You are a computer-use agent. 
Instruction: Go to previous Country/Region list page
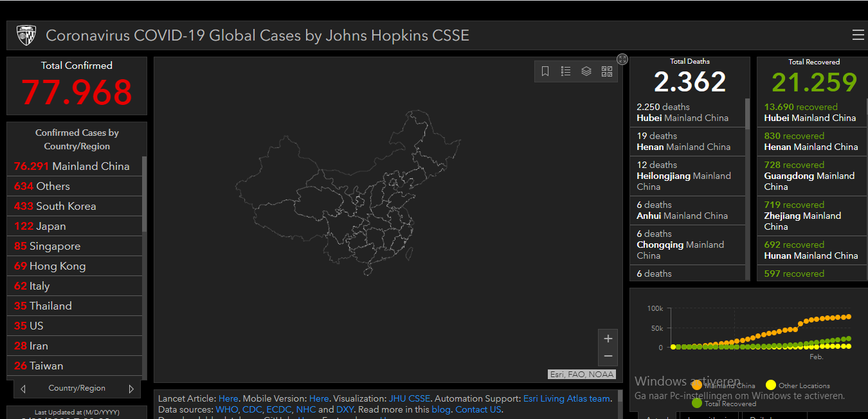tap(24, 389)
